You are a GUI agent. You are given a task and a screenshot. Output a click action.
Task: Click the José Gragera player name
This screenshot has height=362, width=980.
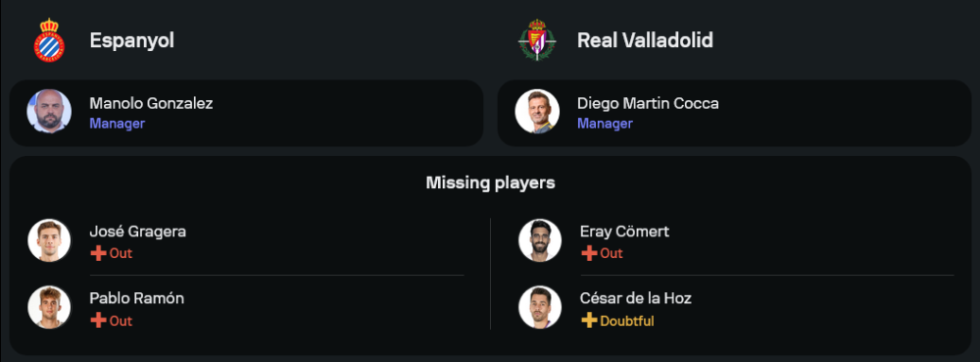coord(137,232)
